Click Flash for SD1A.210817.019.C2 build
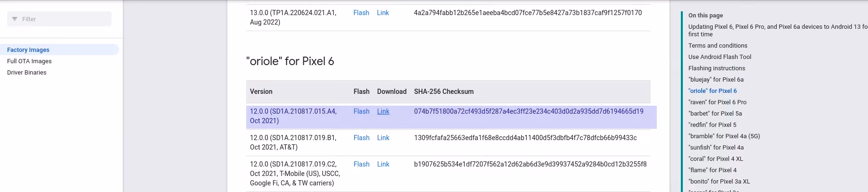 click(361, 164)
